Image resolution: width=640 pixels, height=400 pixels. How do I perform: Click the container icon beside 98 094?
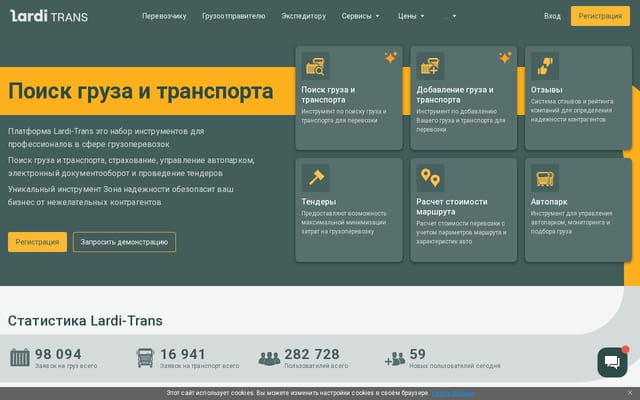click(20, 358)
